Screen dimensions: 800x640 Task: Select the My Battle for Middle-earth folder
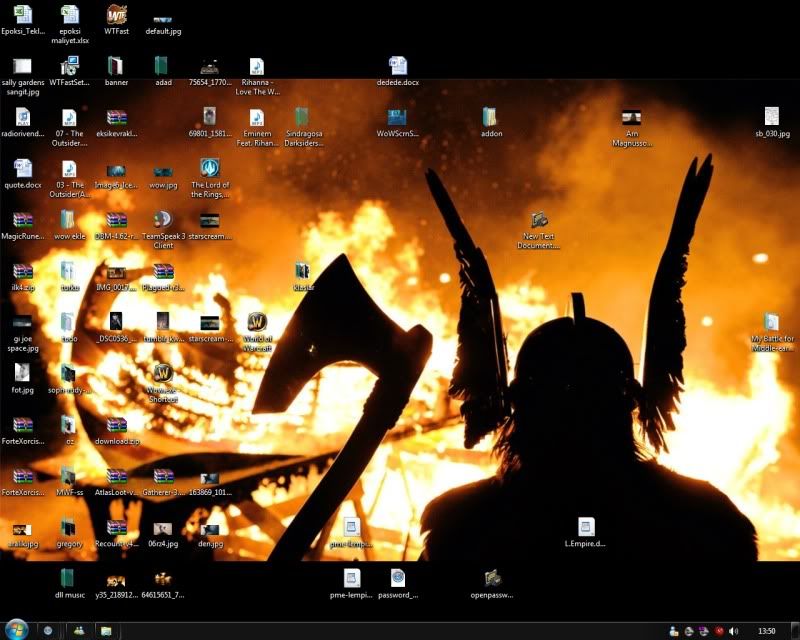coord(771,322)
